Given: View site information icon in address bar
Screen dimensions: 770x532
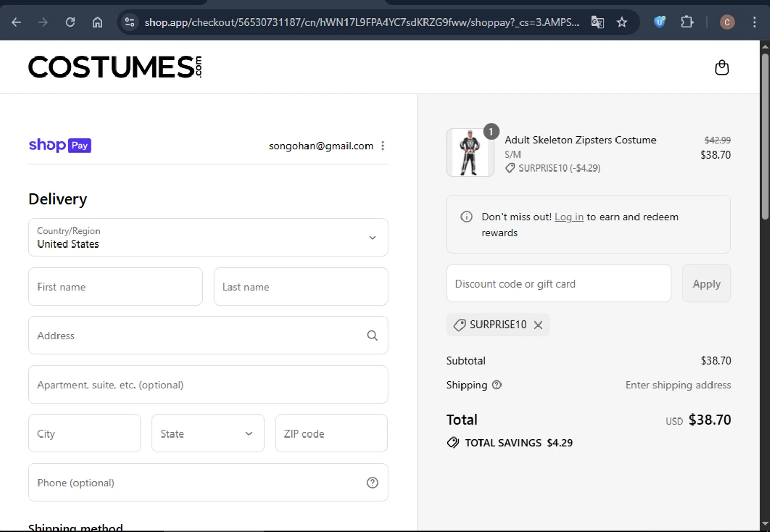Looking at the screenshot, I should [130, 22].
